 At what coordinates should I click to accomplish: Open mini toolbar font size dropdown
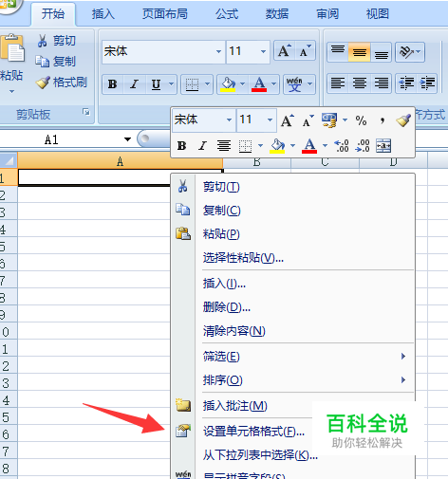tap(270, 120)
